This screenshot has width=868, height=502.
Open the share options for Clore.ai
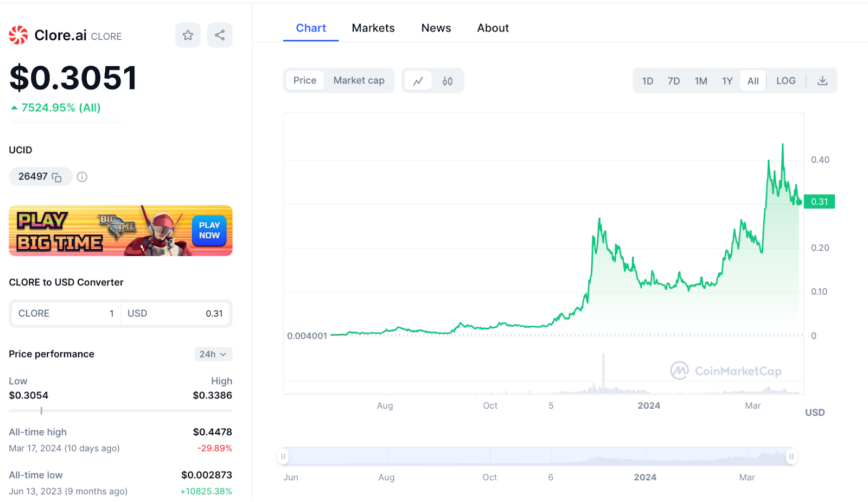[219, 35]
